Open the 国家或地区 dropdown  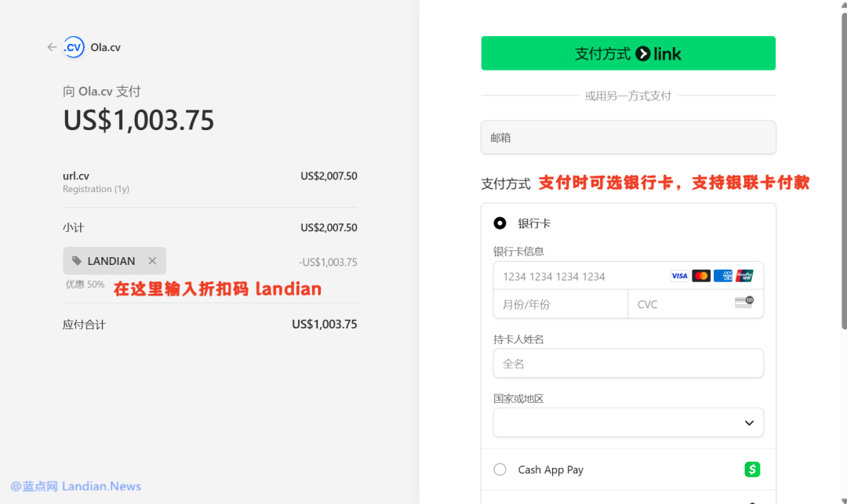(x=628, y=422)
